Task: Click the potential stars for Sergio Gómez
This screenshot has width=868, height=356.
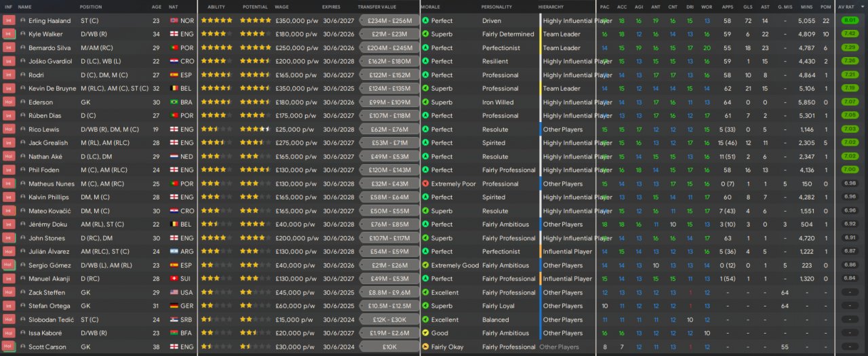Action: tap(254, 265)
